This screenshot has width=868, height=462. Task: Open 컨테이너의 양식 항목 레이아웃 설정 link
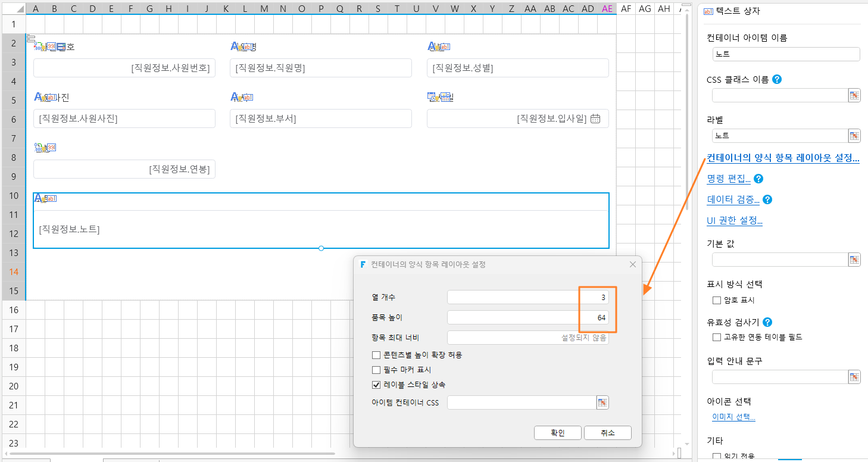point(783,158)
